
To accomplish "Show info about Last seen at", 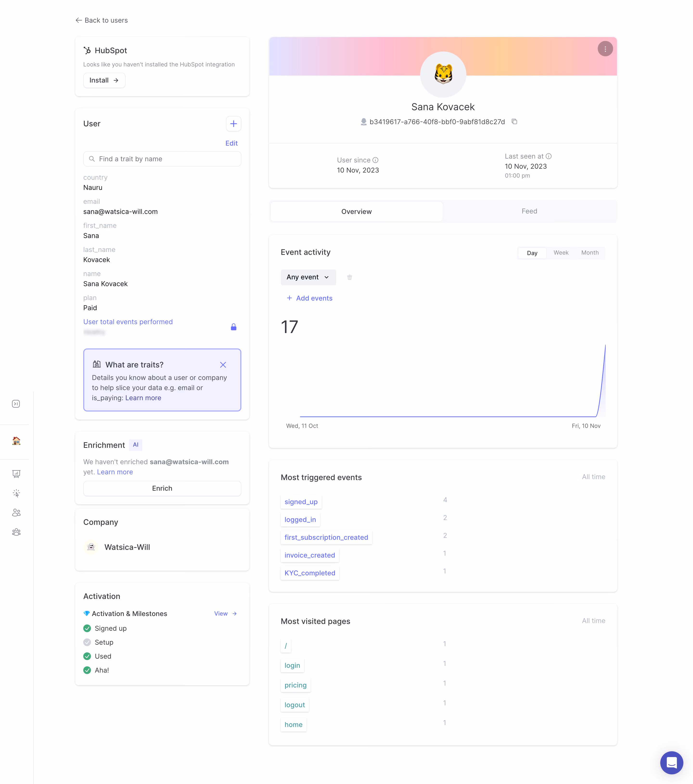I will (x=548, y=156).
